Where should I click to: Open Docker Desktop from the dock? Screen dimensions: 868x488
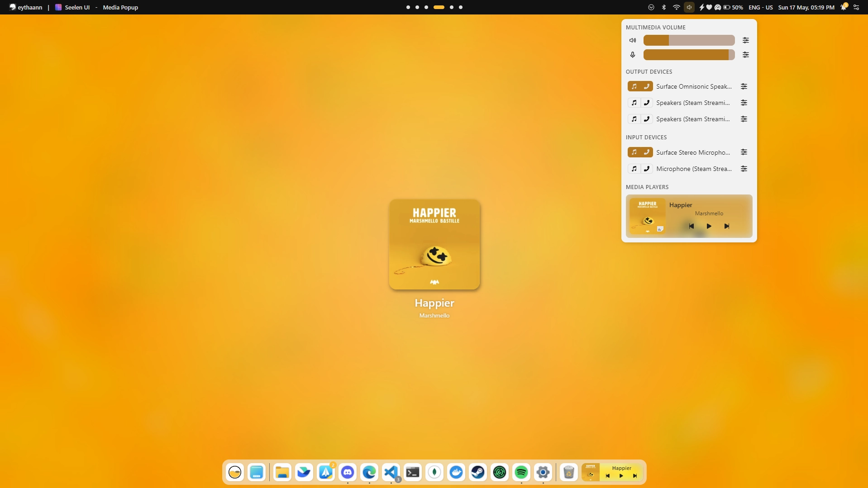pyautogui.click(x=456, y=472)
